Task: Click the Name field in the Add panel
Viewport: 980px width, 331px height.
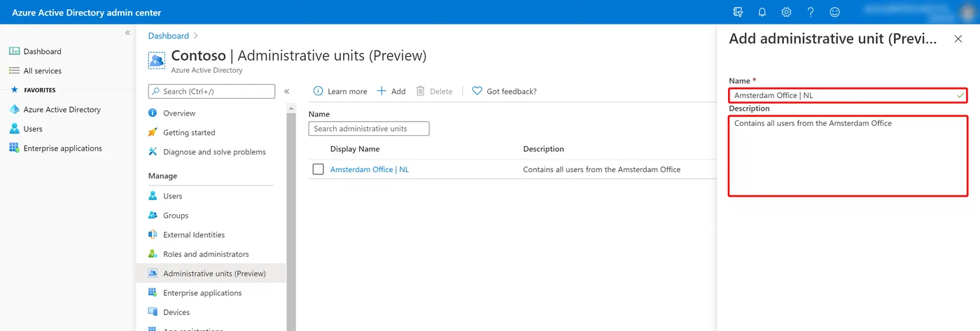Action: pyautogui.click(x=848, y=95)
